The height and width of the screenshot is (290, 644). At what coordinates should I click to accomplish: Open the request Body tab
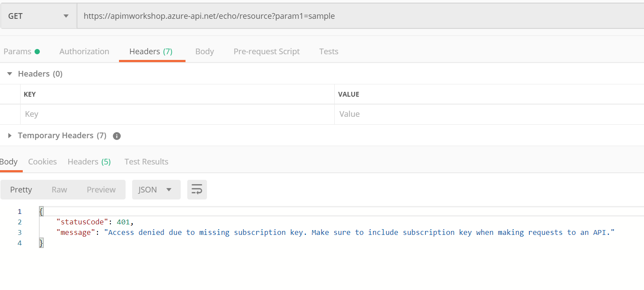(x=204, y=52)
